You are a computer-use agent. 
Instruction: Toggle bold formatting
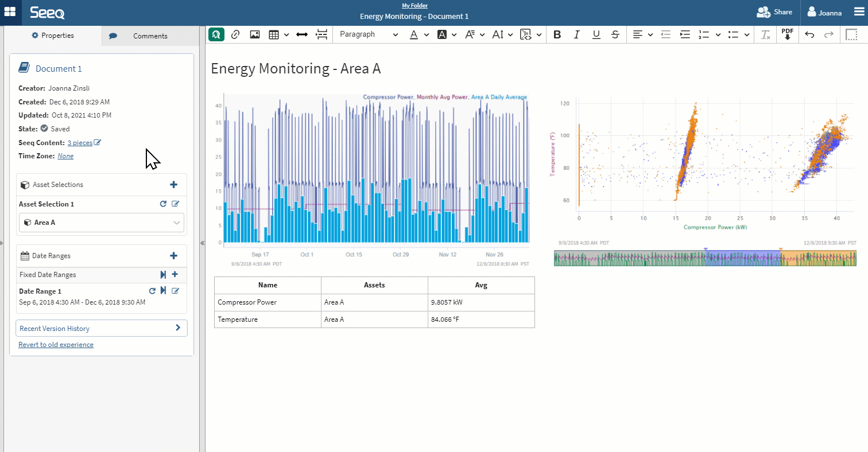(x=557, y=34)
